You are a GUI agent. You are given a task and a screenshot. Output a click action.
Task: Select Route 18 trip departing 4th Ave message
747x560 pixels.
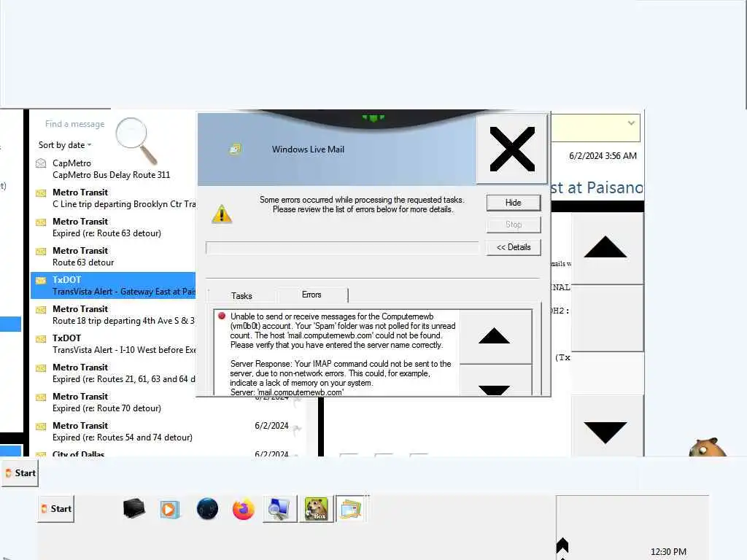click(113, 315)
